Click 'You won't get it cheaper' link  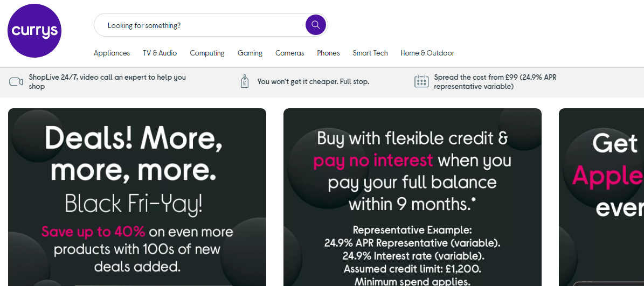coord(313,82)
